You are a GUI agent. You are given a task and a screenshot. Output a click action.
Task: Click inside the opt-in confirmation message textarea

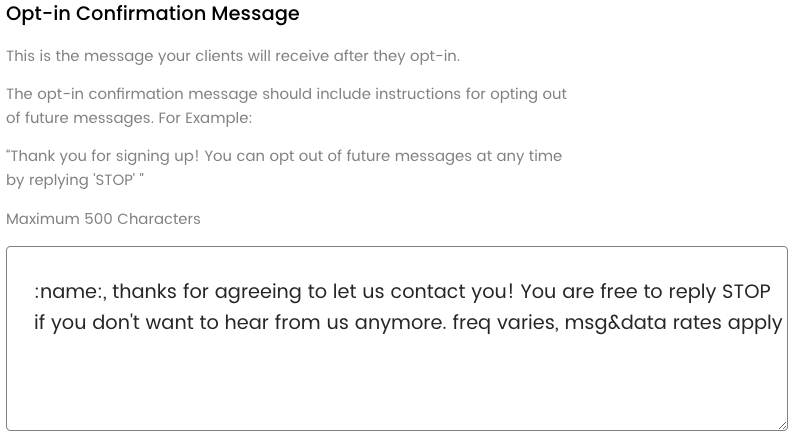click(x=396, y=338)
